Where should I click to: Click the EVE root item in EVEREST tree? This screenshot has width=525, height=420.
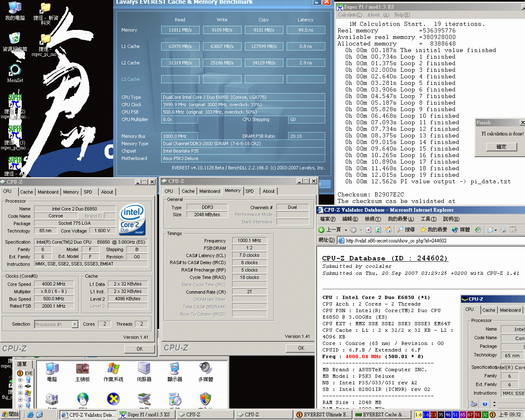[25, 373]
